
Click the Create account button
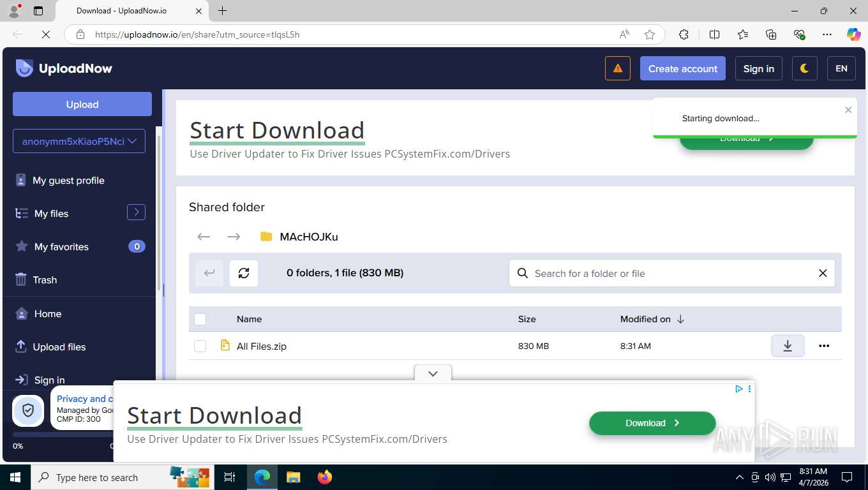683,68
